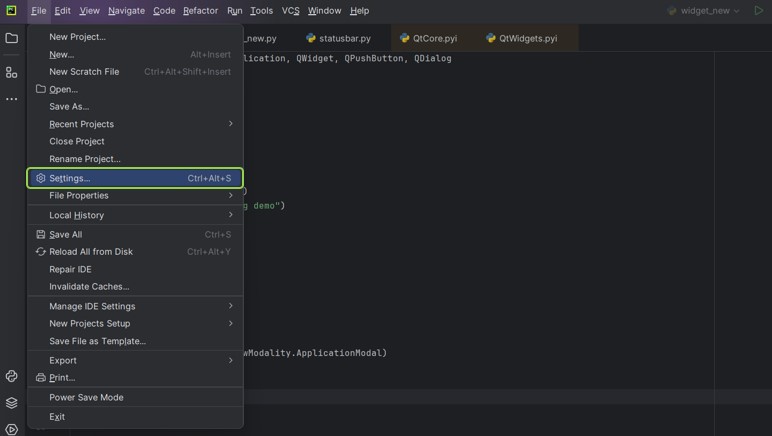This screenshot has height=436, width=772.
Task: Open the Services run icon in sidebar
Action: point(12,429)
